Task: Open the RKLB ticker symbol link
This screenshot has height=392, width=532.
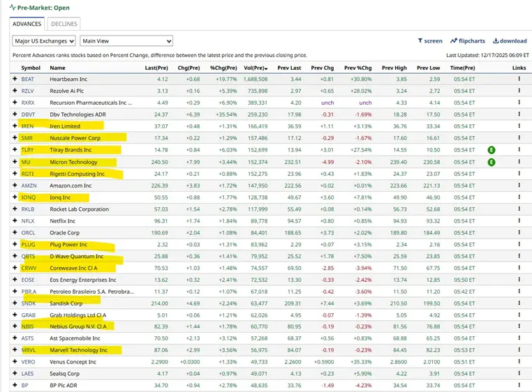Action: 27,209
